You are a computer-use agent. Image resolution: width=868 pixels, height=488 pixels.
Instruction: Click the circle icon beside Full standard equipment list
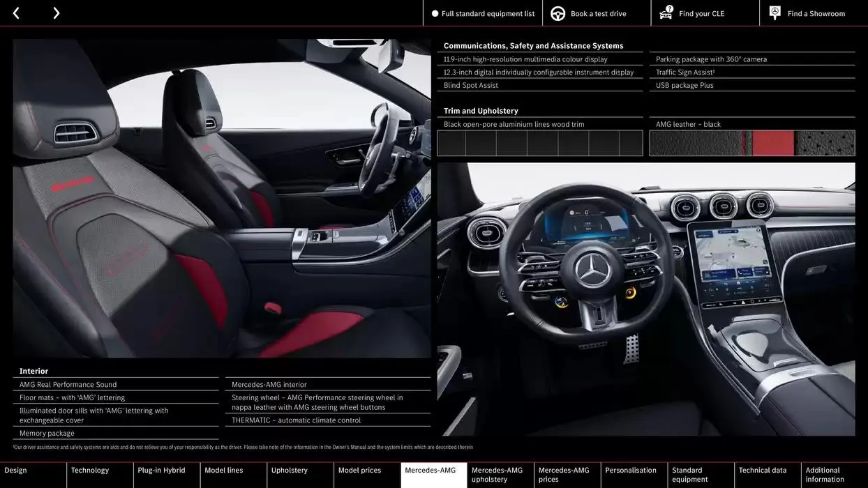click(x=434, y=13)
